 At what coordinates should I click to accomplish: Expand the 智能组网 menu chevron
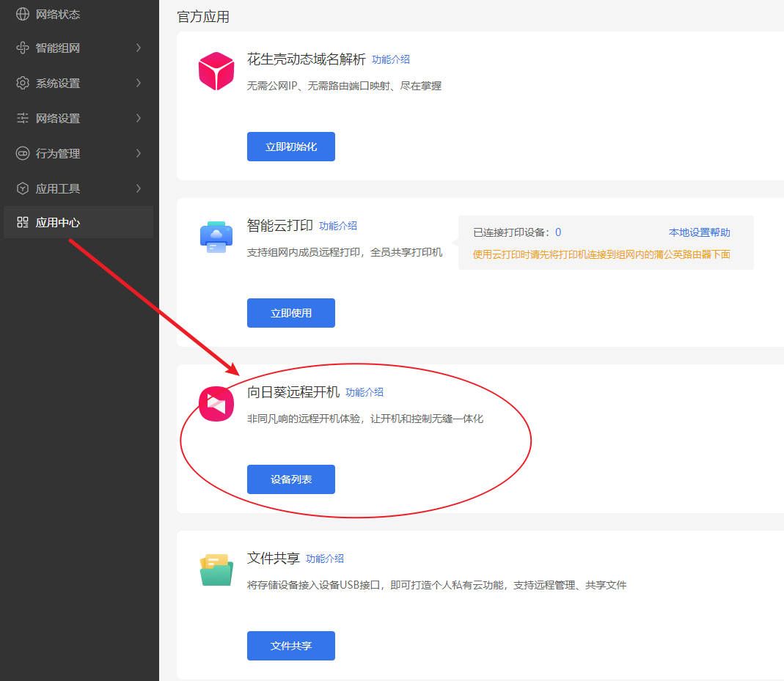pos(139,48)
